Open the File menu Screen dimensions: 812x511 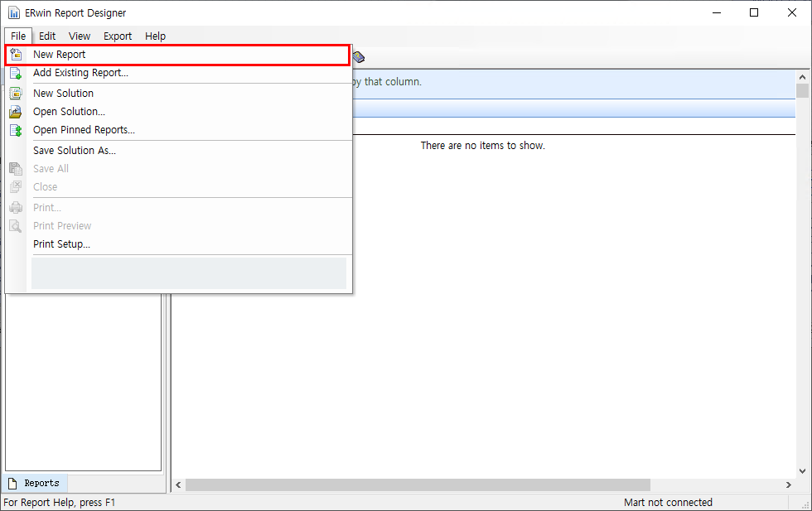18,36
